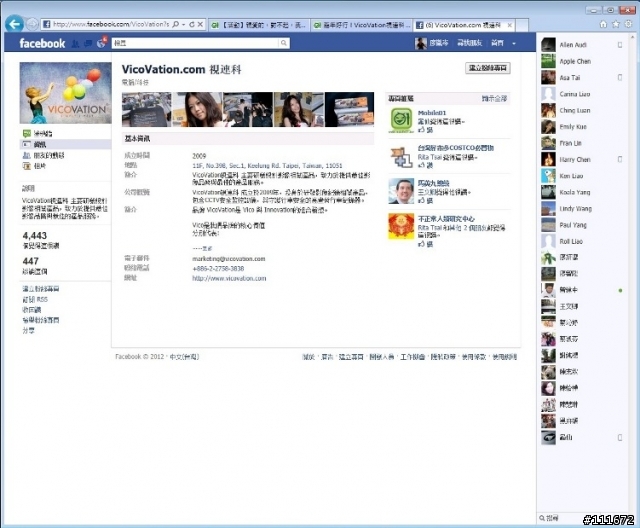Open the first photo thumbnail in photo strip

point(147,109)
